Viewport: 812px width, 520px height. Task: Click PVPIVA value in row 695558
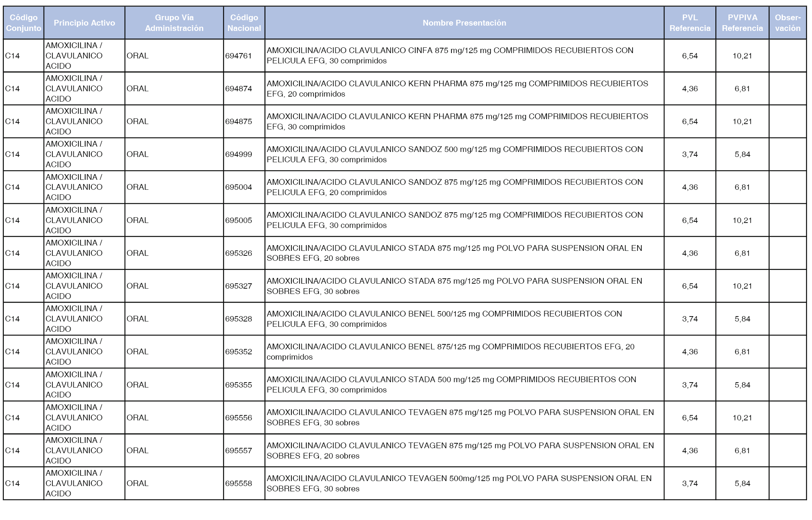[742, 483]
